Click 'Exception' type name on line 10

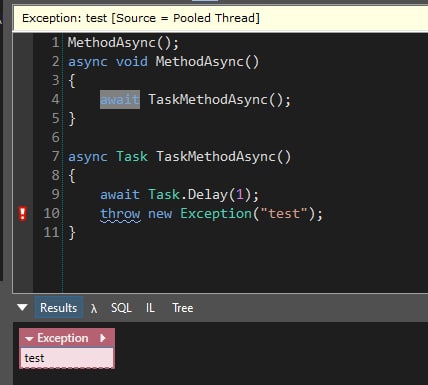point(216,214)
